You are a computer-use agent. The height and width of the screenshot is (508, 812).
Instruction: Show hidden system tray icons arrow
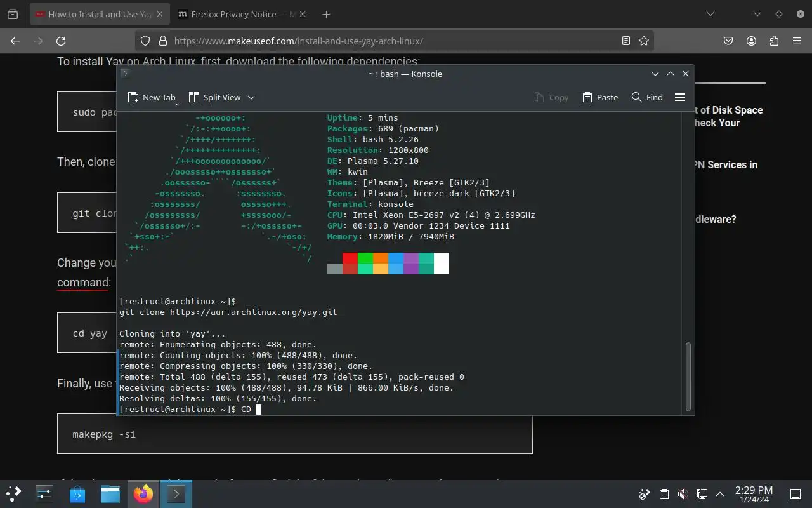click(720, 494)
